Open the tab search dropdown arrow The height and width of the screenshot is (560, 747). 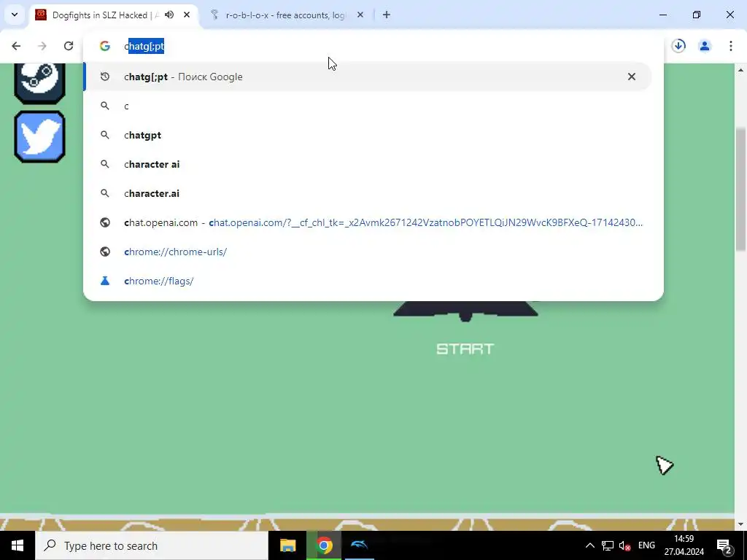[x=15, y=15]
